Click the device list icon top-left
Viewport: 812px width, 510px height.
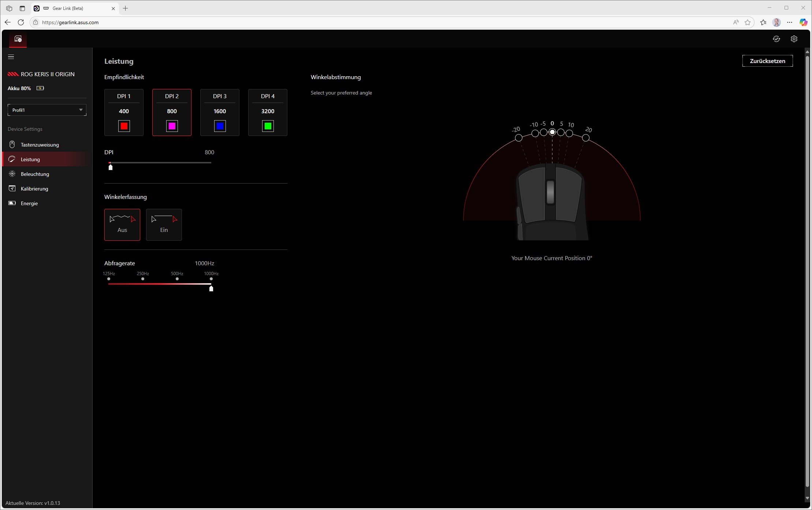tap(18, 39)
